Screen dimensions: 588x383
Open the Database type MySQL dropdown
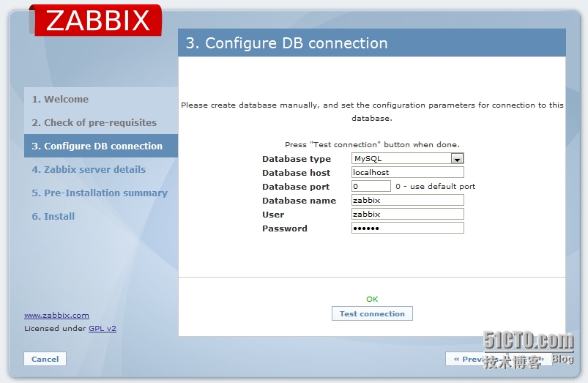pyautogui.click(x=408, y=158)
